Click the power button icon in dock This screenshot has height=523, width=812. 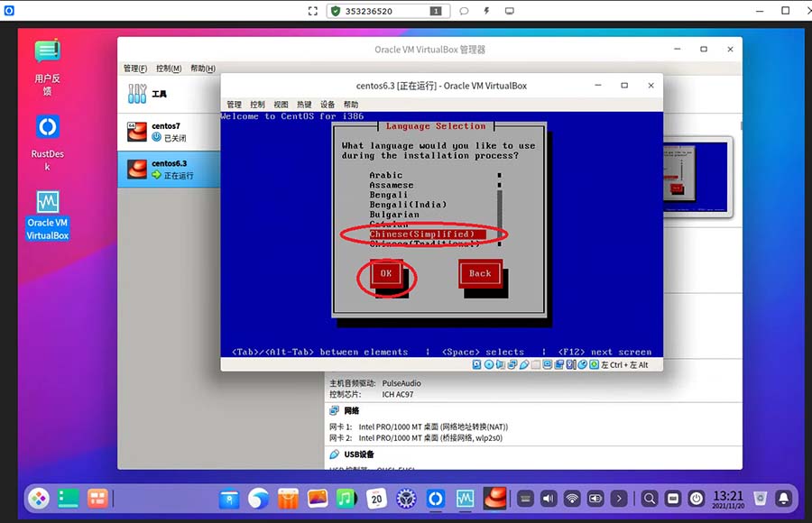(697, 499)
